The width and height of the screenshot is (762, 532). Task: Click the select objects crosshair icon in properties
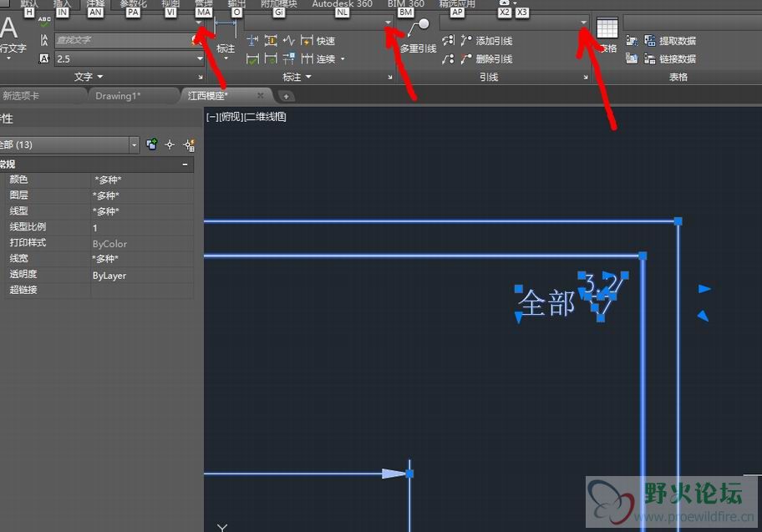170,144
